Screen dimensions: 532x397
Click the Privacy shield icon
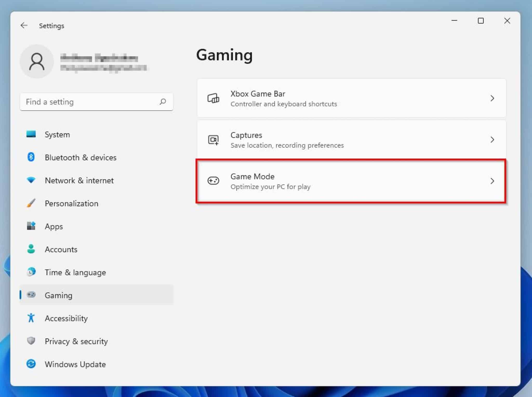[31, 341]
